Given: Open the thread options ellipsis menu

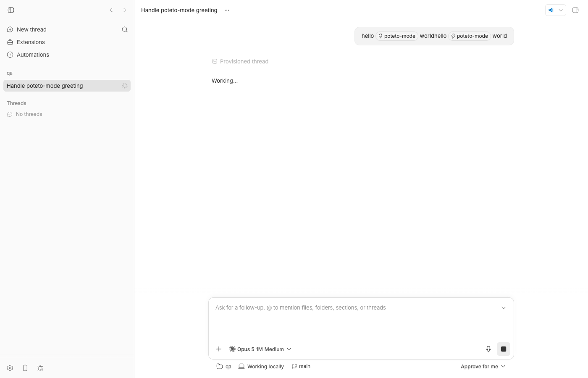Looking at the screenshot, I should point(227,10).
